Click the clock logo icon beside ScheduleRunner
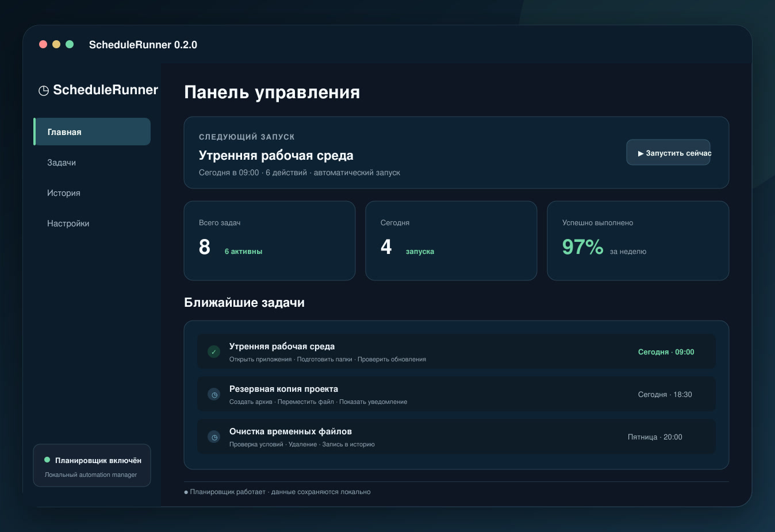The height and width of the screenshot is (532, 775). pos(44,91)
